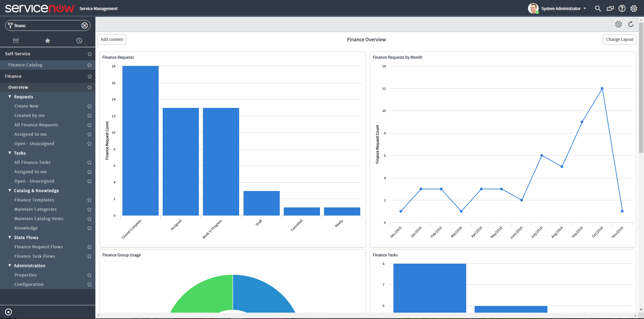Clear the navigation filter text
This screenshot has height=319, width=644.
[x=85, y=25]
